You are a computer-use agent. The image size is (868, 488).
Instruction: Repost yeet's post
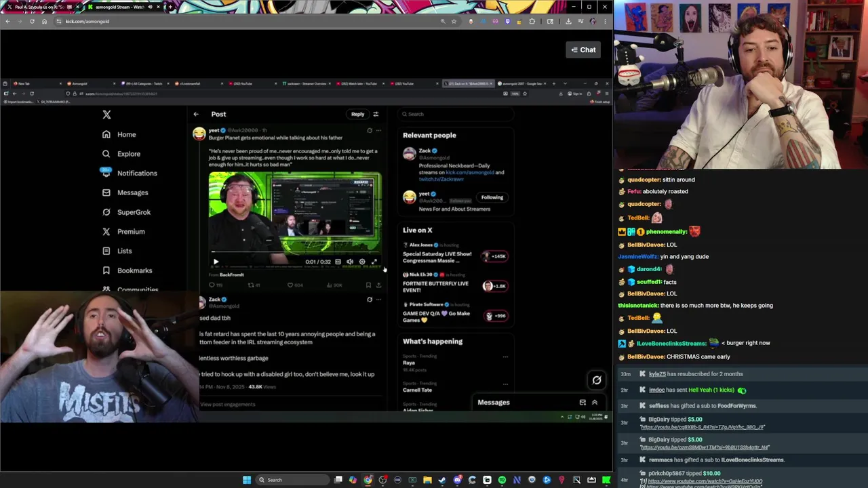pos(251,285)
